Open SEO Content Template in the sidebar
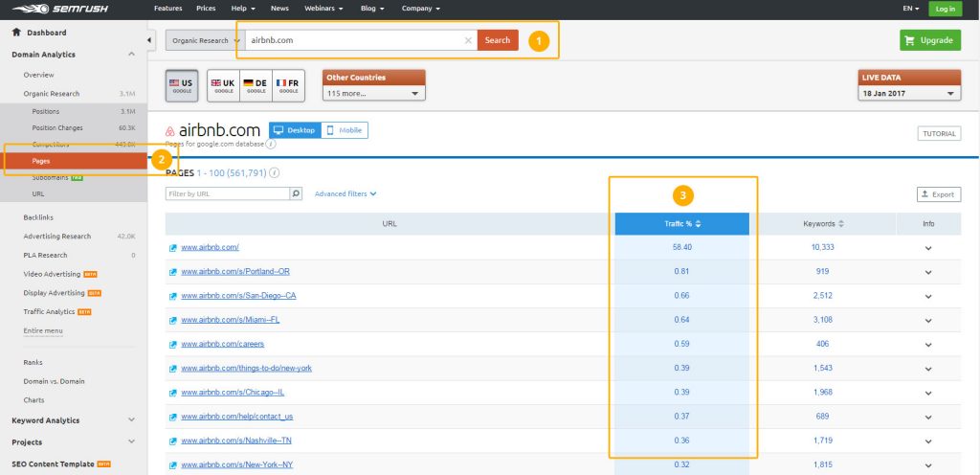The image size is (980, 475). [53, 464]
